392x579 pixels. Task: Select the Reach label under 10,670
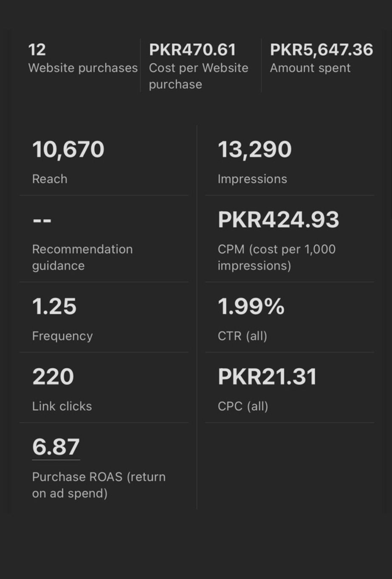(49, 179)
